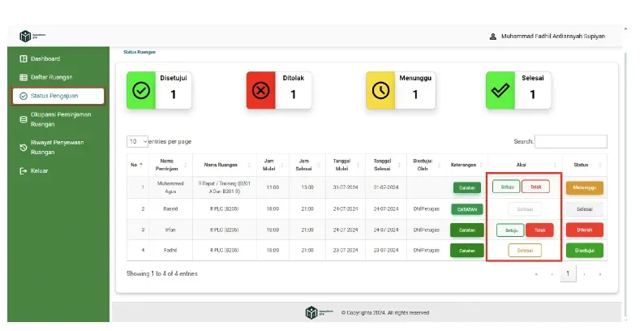
Task: Select Status Pengajuan sidebar item
Action: [x=58, y=96]
